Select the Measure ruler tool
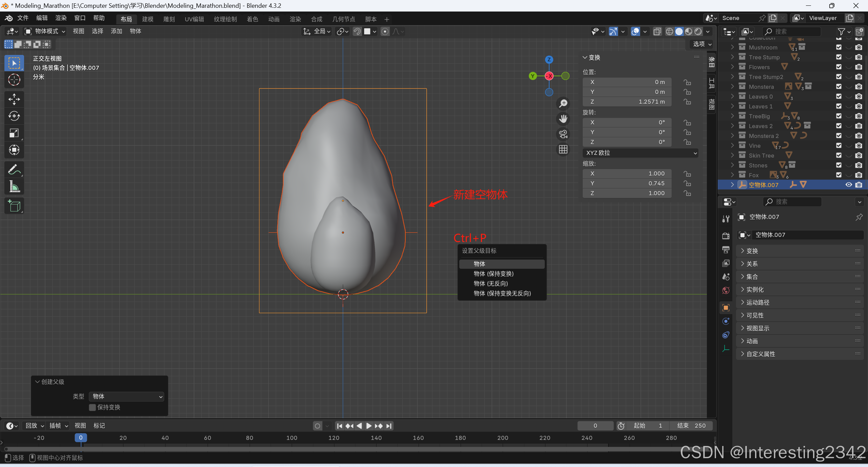Image resolution: width=868 pixels, height=467 pixels. coord(14,186)
